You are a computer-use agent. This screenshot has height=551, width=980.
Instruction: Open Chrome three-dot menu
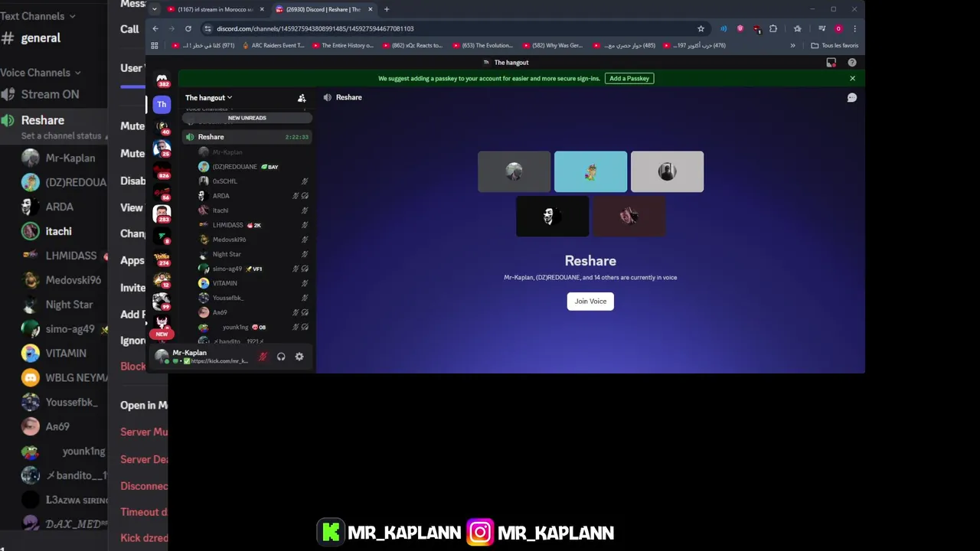pos(854,28)
